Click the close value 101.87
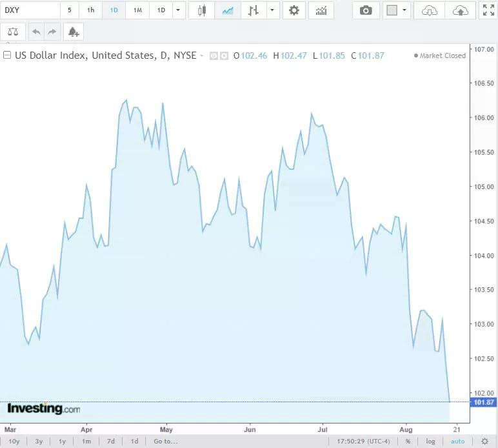498x448 pixels. coord(371,56)
